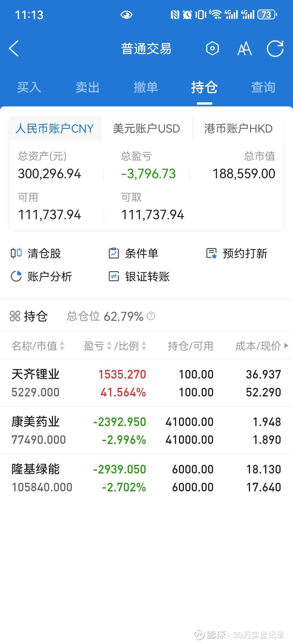Sort by 盈亏 column arrows
Viewport: 293px width, 644px height.
[x=109, y=346]
